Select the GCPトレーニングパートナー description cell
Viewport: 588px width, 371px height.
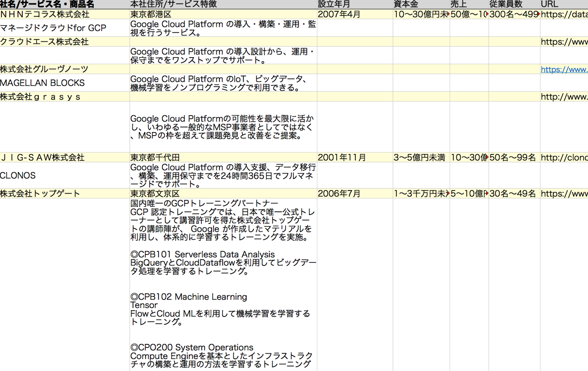(224, 285)
